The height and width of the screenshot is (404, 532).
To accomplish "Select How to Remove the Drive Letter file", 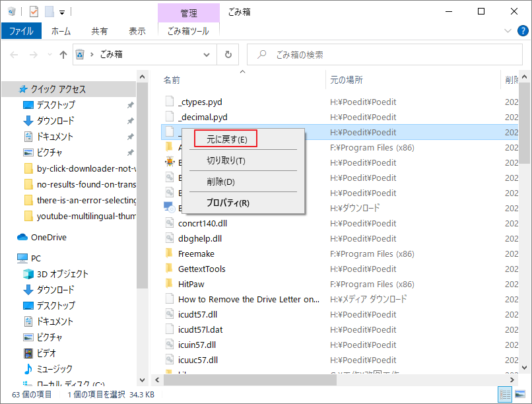I will pos(249,299).
